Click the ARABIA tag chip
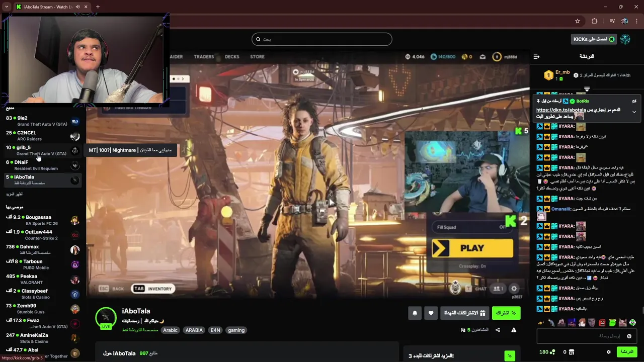This screenshot has width=644, height=362. [194, 330]
